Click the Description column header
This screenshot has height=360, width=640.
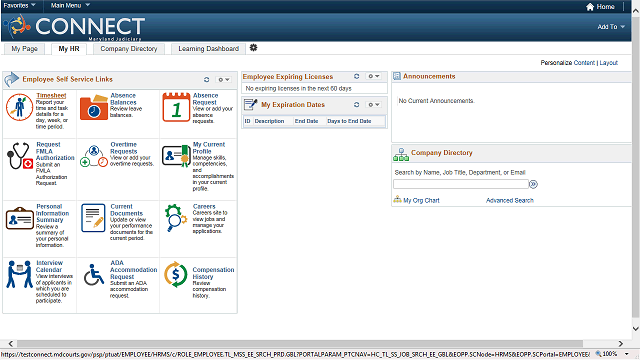click(269, 121)
